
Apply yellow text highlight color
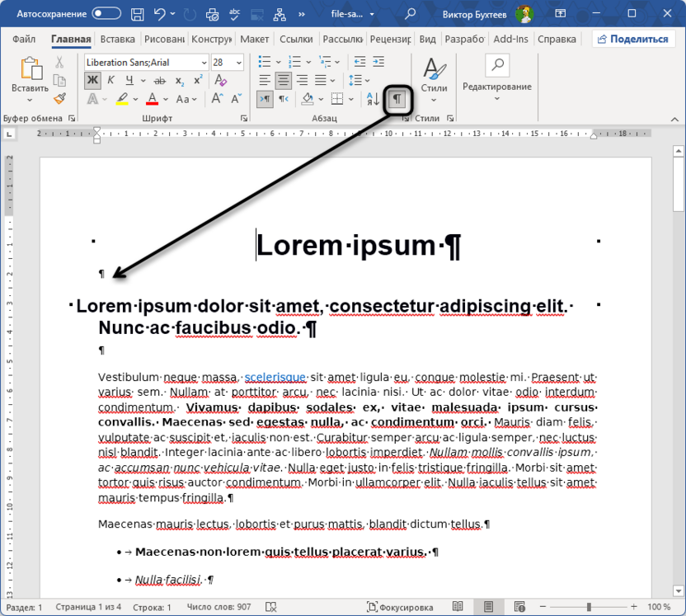tap(122, 99)
